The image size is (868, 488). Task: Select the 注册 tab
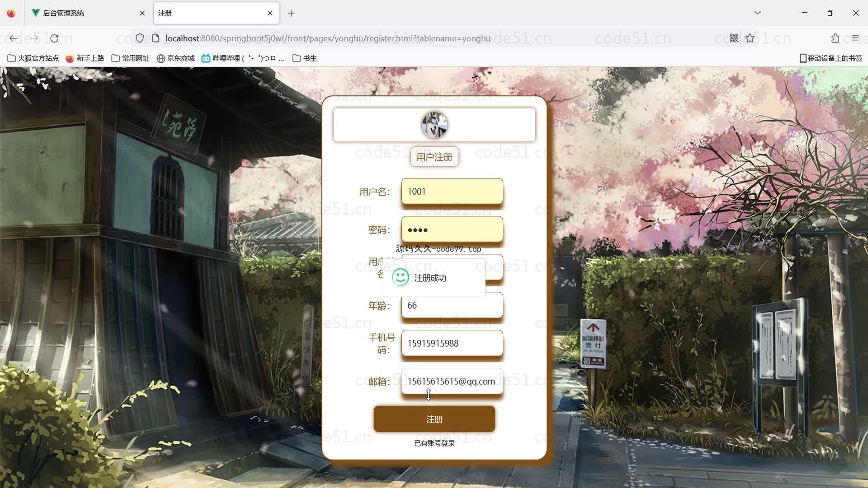tap(216, 13)
